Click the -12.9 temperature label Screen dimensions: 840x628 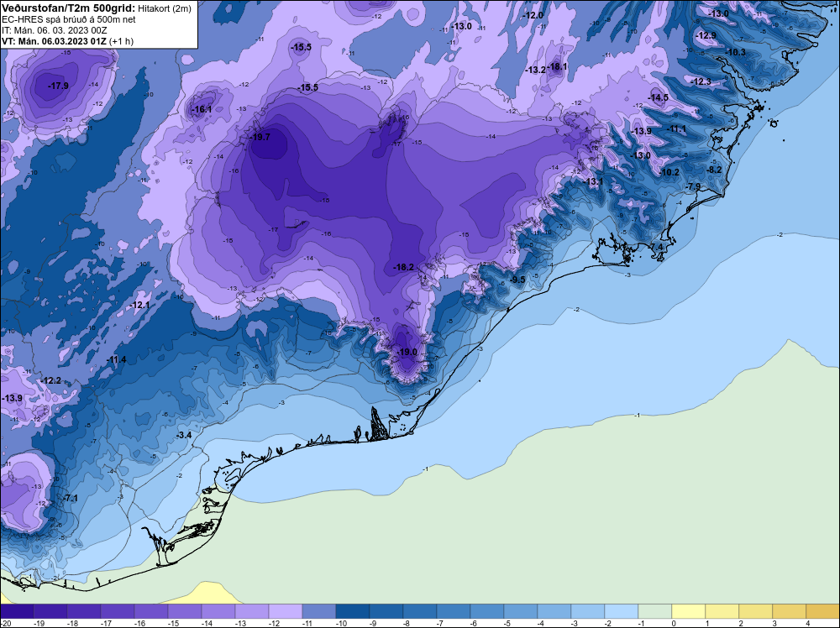point(706,35)
